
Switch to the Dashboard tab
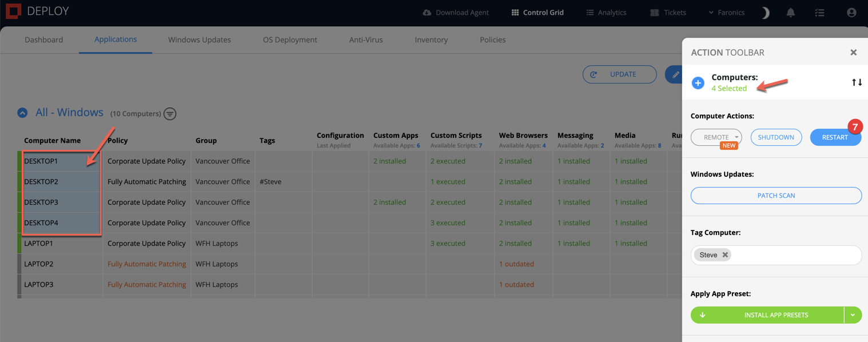coord(44,39)
